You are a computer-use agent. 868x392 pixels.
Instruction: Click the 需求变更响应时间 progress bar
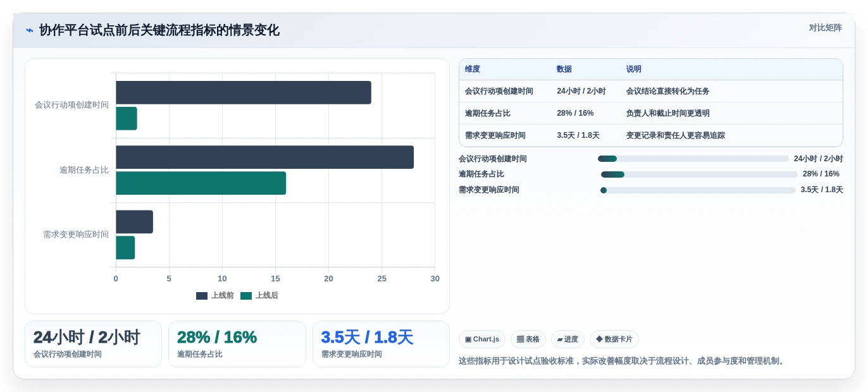click(x=698, y=190)
